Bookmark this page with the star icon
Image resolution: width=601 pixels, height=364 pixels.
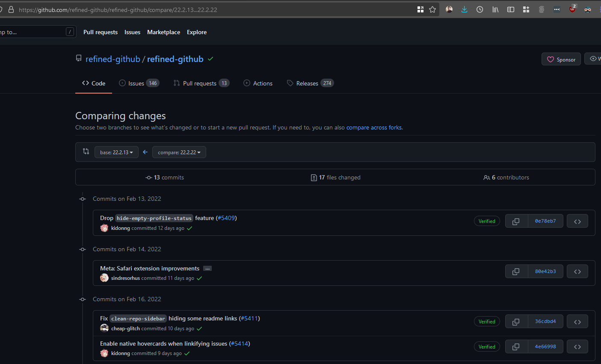click(432, 9)
